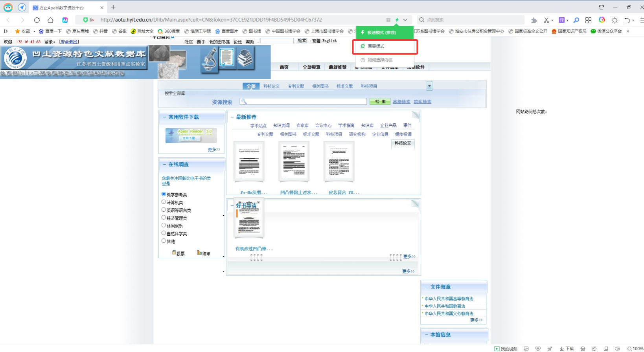
Task: Download Apabi Reader 3.0 banner
Action: (x=191, y=135)
